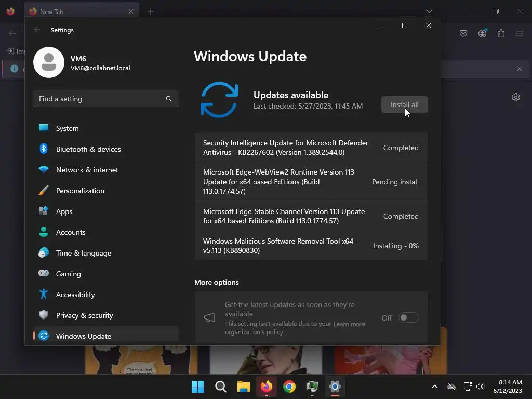Open the Firefox account icon

(483, 33)
